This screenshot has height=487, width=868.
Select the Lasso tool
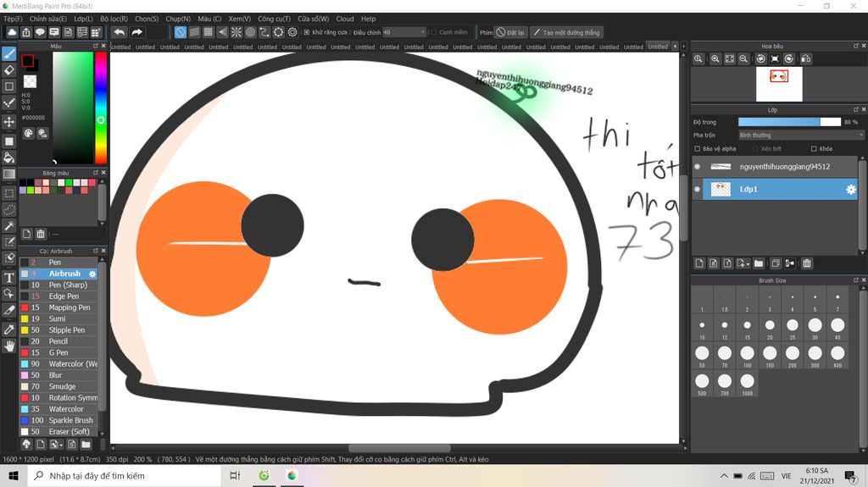coord(8,210)
